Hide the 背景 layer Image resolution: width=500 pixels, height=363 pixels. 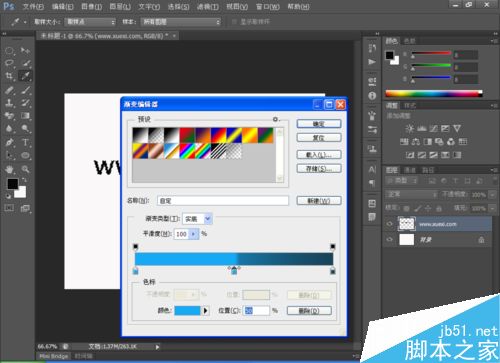[389, 239]
